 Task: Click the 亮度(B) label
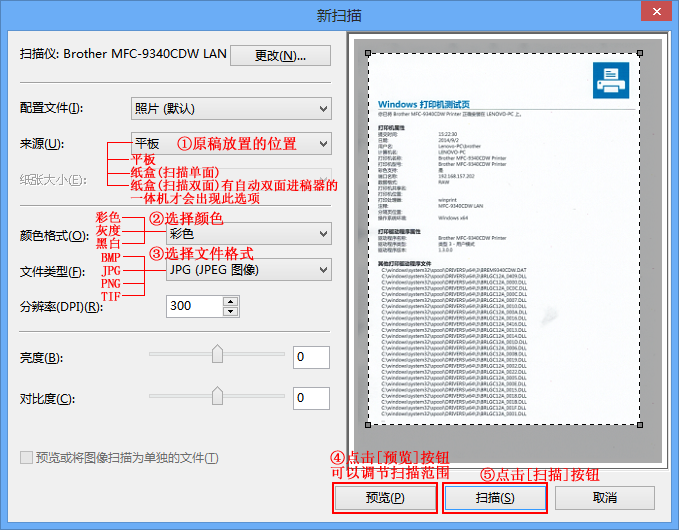(42, 358)
